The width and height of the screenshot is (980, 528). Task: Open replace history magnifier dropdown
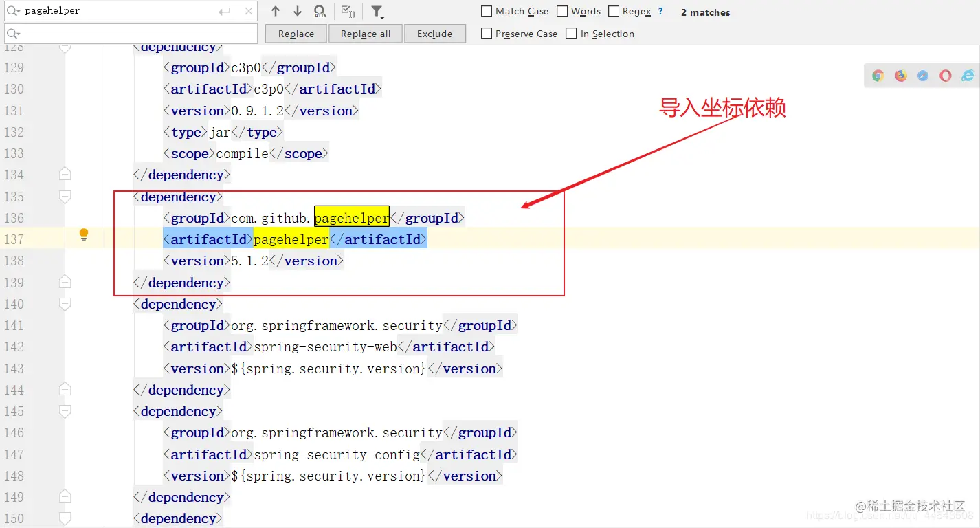pyautogui.click(x=14, y=33)
